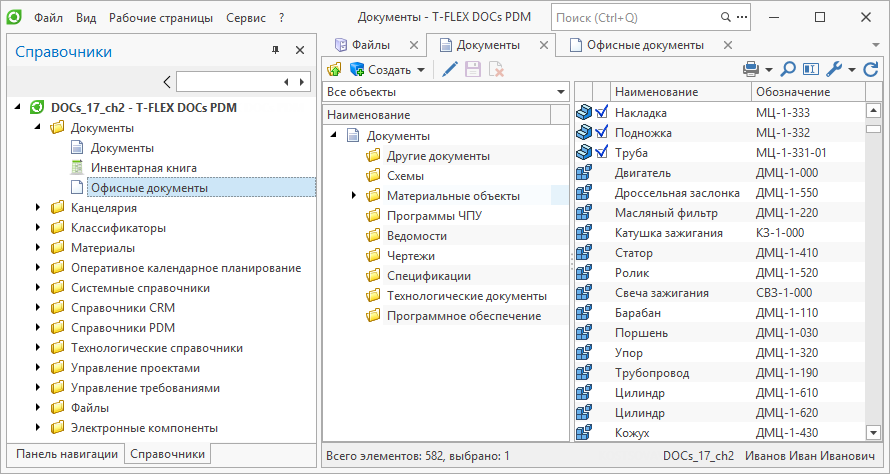The width and height of the screenshot is (890, 474).
Task: Select Инвентарная книга in the tree
Action: 144,168
